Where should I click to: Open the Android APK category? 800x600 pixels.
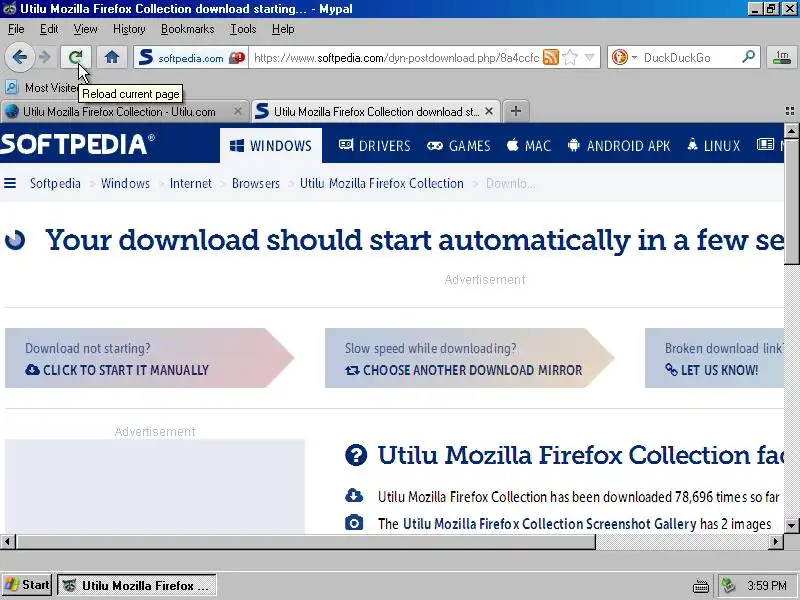coord(618,146)
